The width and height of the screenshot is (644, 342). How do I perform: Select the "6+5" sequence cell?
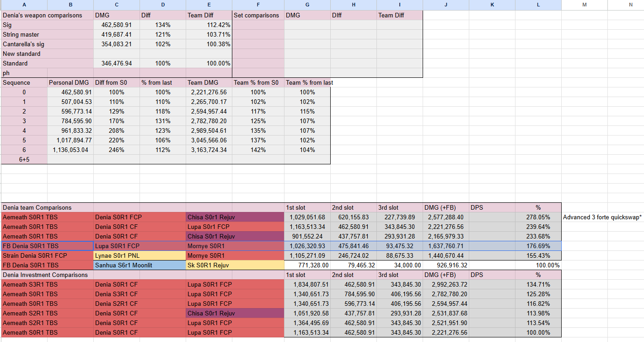24,159
